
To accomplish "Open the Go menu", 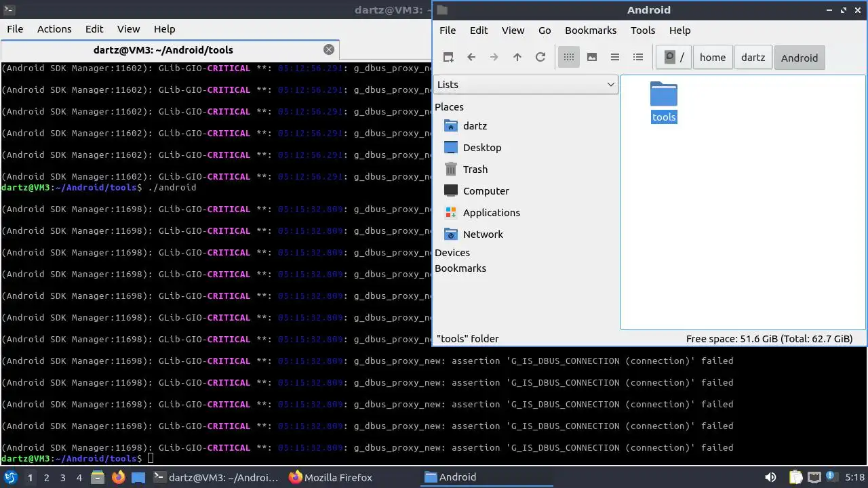I will tap(545, 30).
